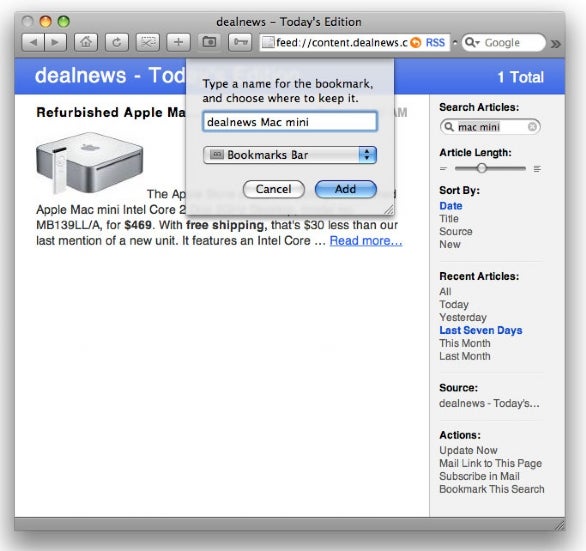Click the Google search field

pyautogui.click(x=503, y=43)
